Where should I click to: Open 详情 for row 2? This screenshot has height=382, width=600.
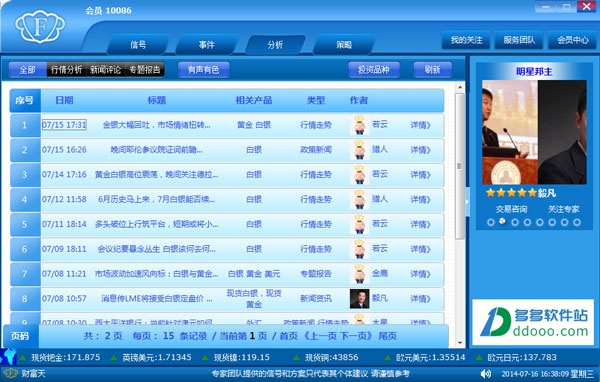click(421, 150)
